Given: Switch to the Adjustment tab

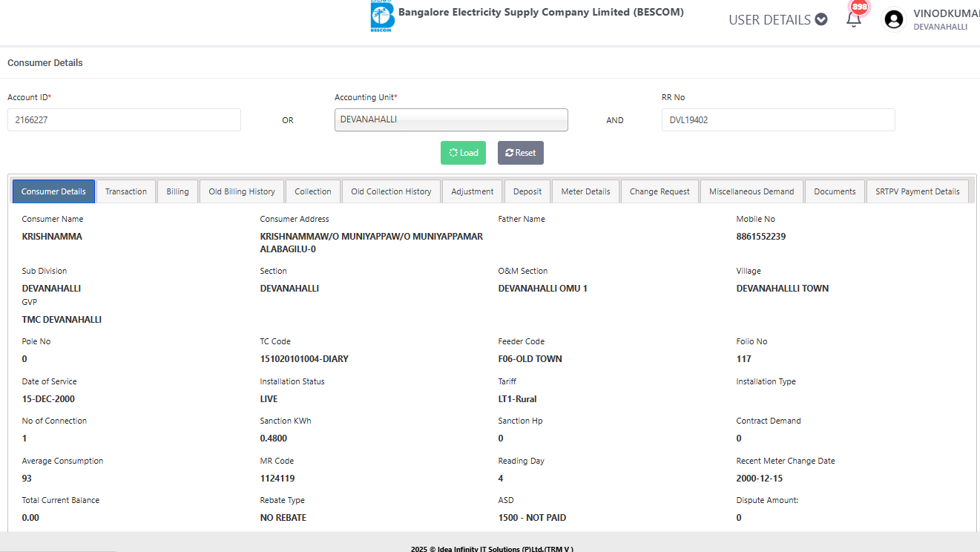Looking at the screenshot, I should click(473, 191).
